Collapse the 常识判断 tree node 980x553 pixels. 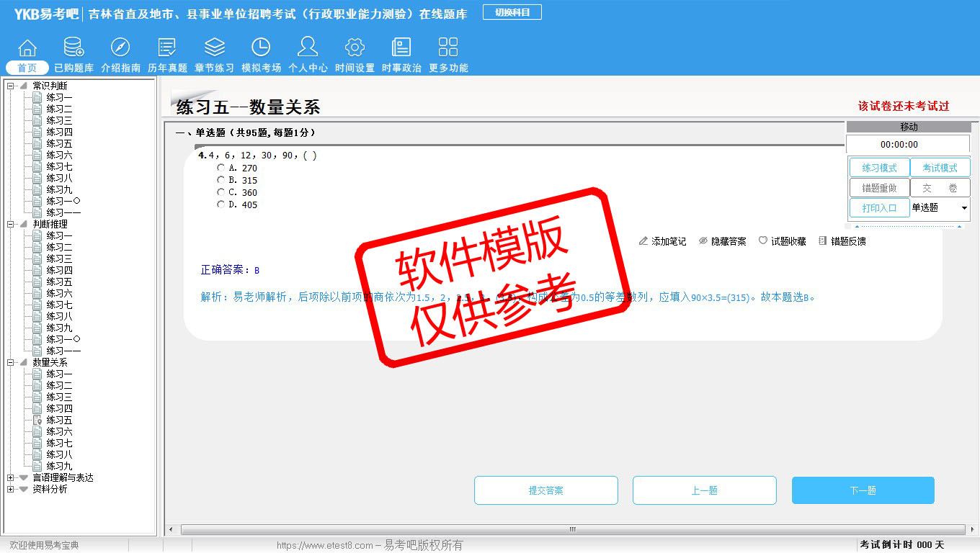tap(11, 86)
